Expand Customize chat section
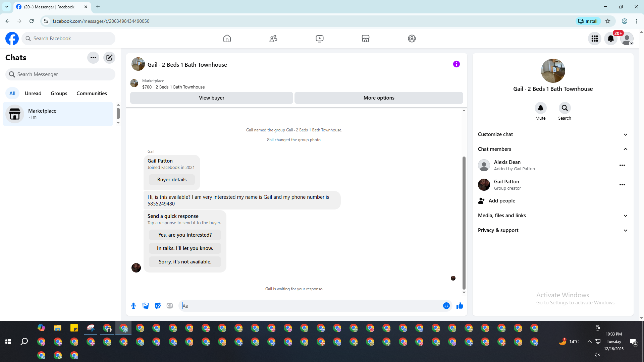The width and height of the screenshot is (644, 362). [x=553, y=134]
